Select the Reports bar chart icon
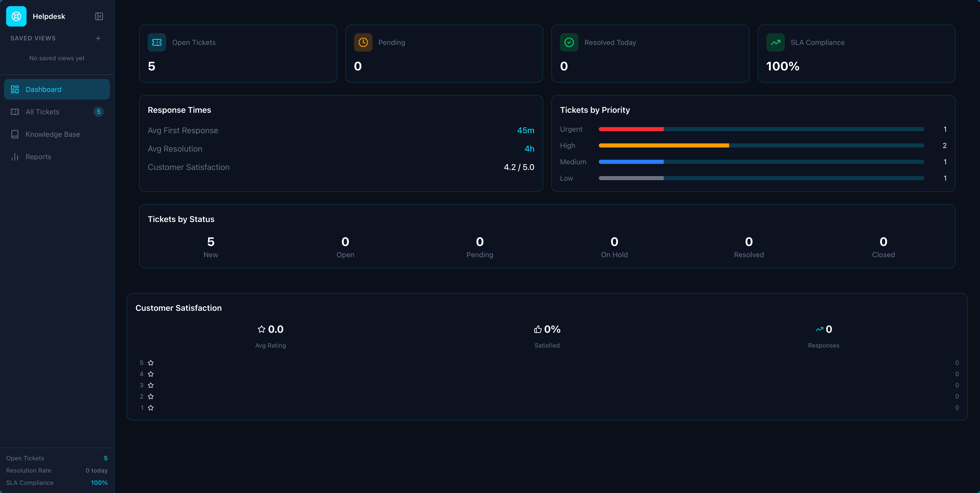 click(15, 157)
